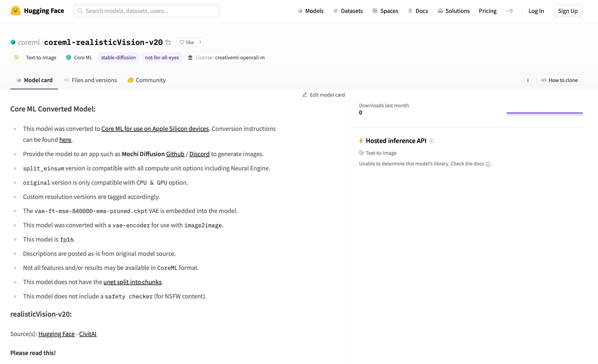
Task: Open the Datasets nav item
Action: point(348,11)
